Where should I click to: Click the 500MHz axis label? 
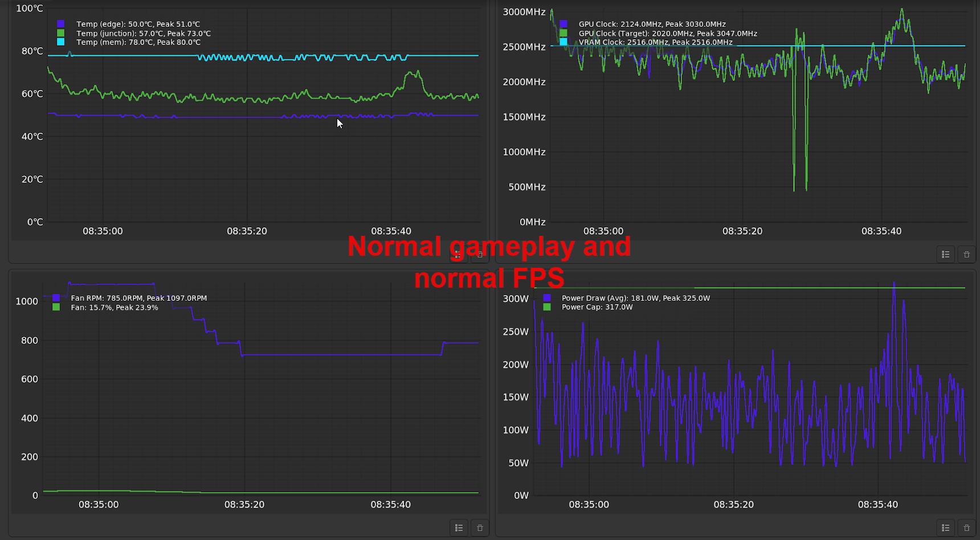point(527,187)
